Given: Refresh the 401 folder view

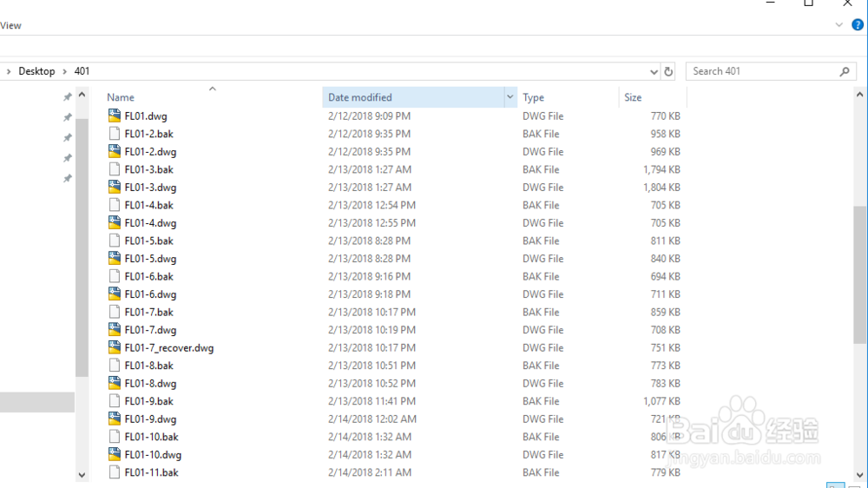Looking at the screenshot, I should pos(668,71).
